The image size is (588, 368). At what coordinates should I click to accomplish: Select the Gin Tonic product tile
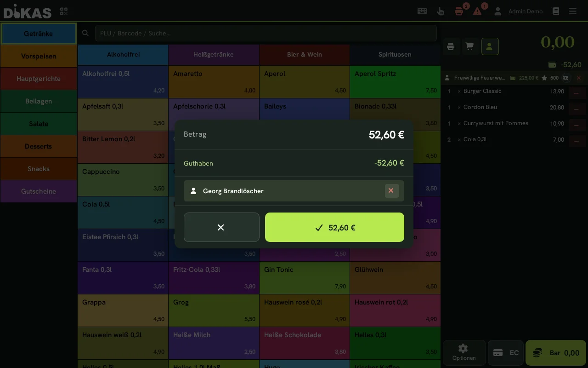304,278
